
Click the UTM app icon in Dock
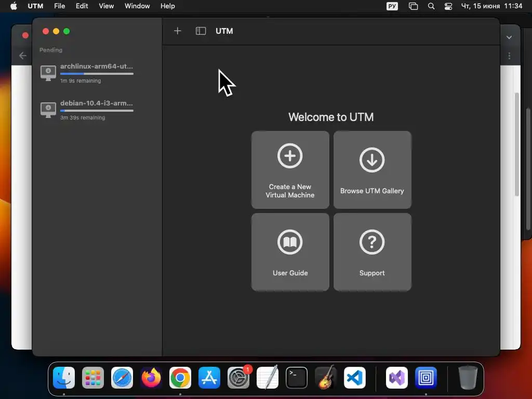coord(426,378)
